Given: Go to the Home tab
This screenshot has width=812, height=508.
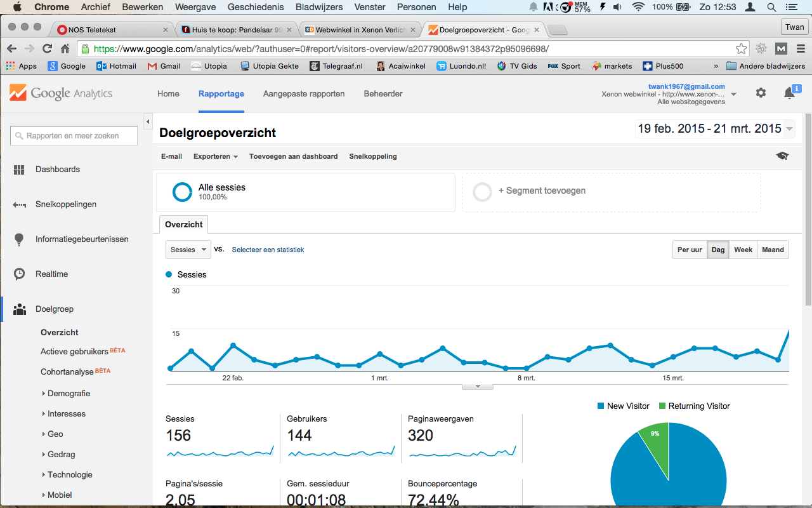Looking at the screenshot, I should 168,93.
